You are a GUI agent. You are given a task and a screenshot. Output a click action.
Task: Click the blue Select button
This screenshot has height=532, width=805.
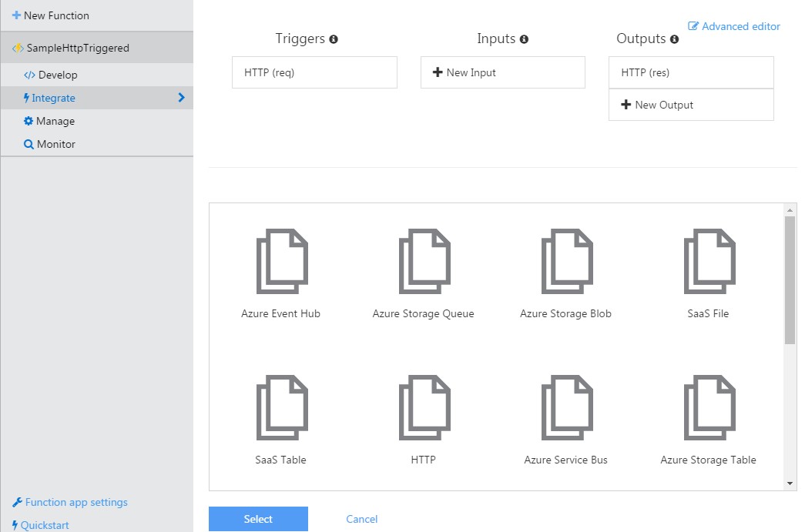pyautogui.click(x=258, y=519)
